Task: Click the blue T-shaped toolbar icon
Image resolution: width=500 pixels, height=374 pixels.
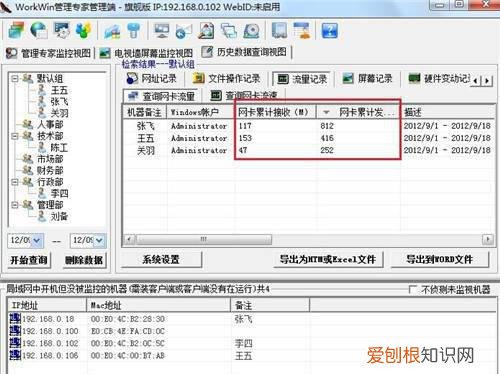Action: (x=134, y=31)
